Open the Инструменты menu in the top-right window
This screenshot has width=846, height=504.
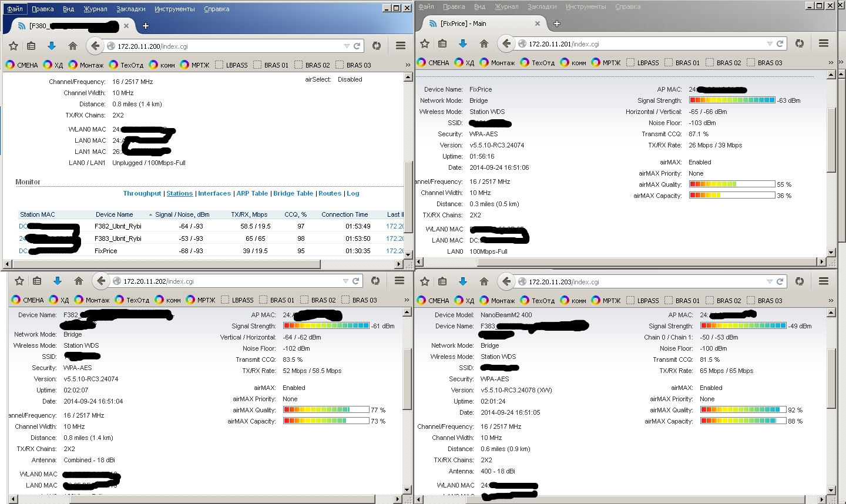586,6
